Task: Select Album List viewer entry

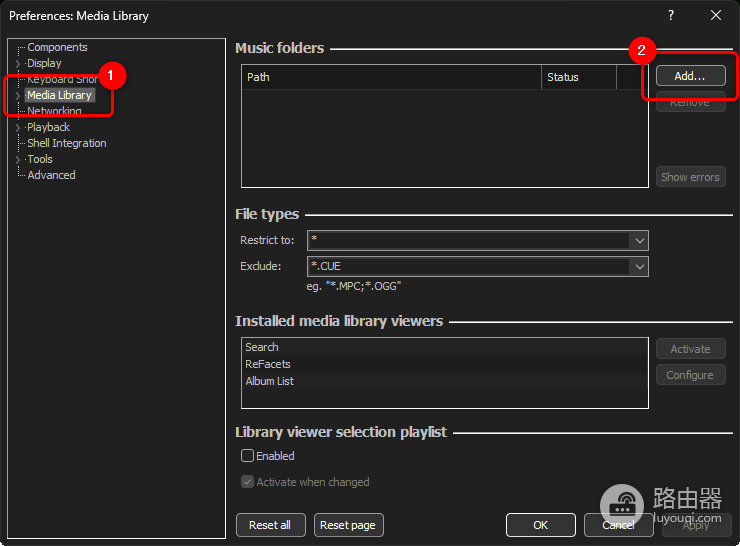Action: pos(445,381)
